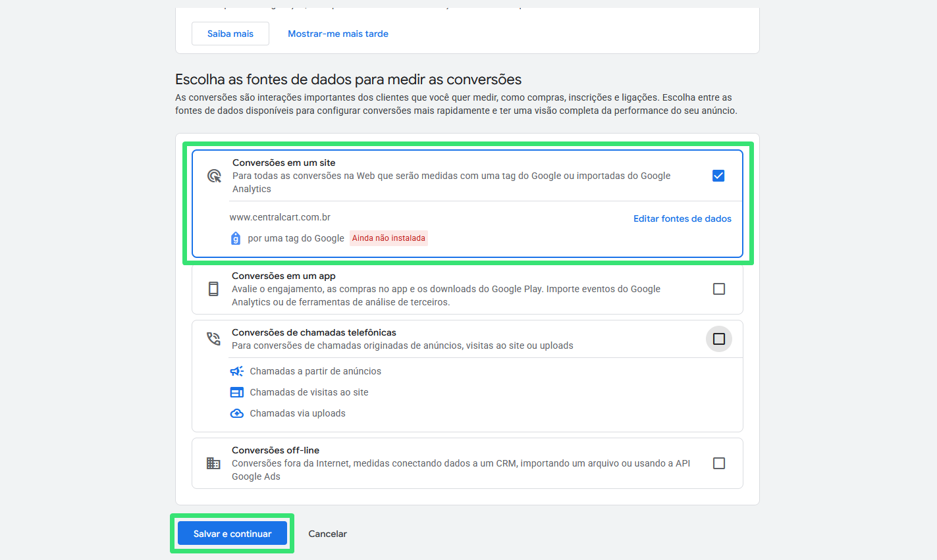The image size is (937, 560).
Task: Click the telephone icon for call conversions
Action: tap(213, 338)
